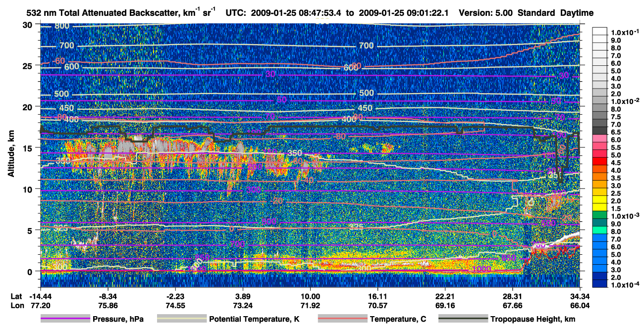Click the '1.0x10-3' colorbar label
The width and height of the screenshot is (644, 330).
(626, 216)
